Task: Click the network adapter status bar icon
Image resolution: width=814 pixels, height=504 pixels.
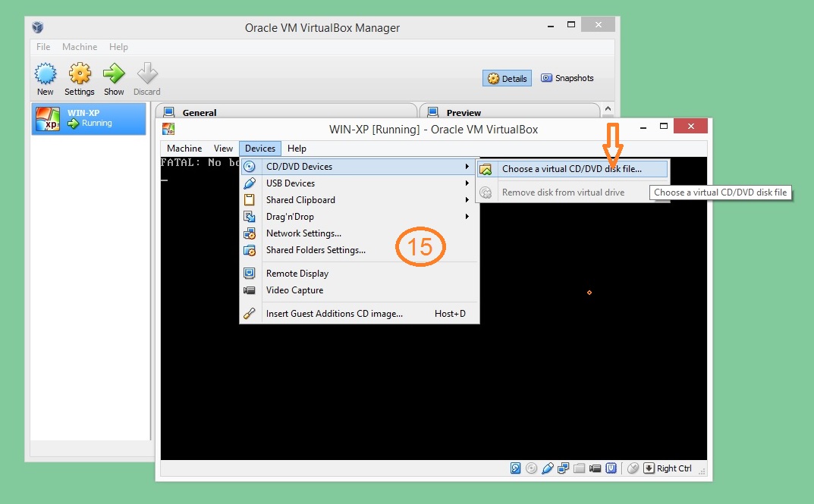Action: coord(563,468)
